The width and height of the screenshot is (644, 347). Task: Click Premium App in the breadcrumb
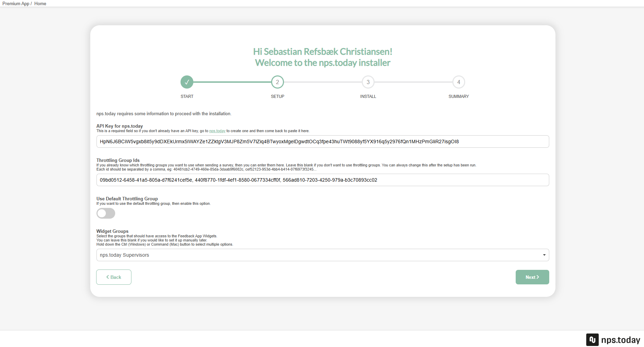[16, 3]
